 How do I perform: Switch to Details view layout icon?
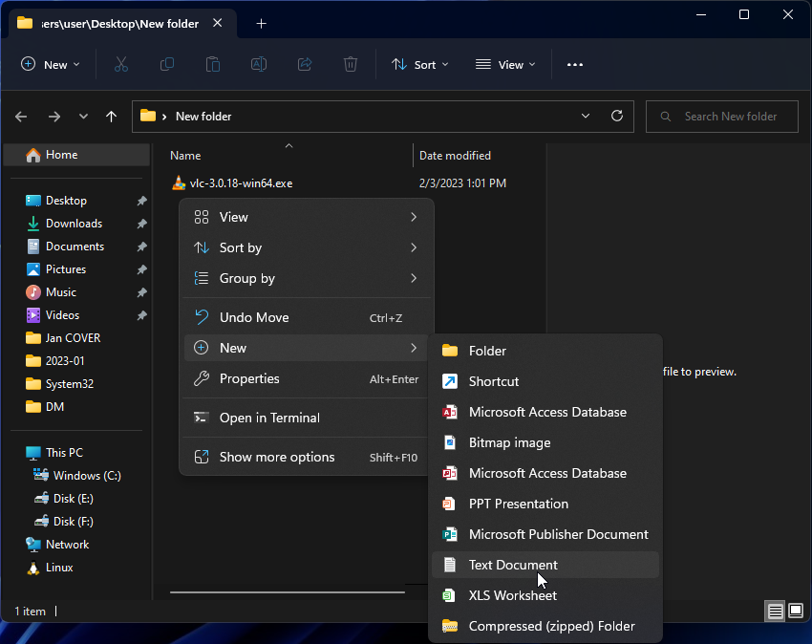tap(776, 611)
